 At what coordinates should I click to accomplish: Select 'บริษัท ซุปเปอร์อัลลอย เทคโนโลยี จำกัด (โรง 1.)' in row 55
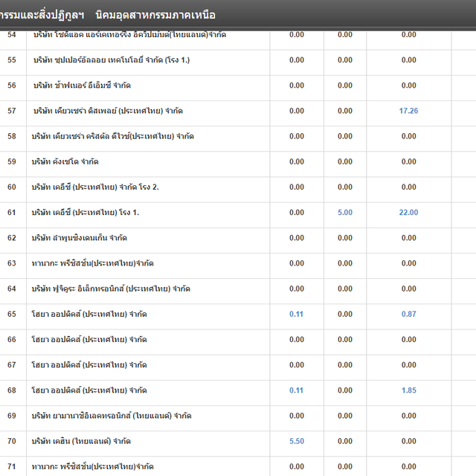[x=112, y=60]
